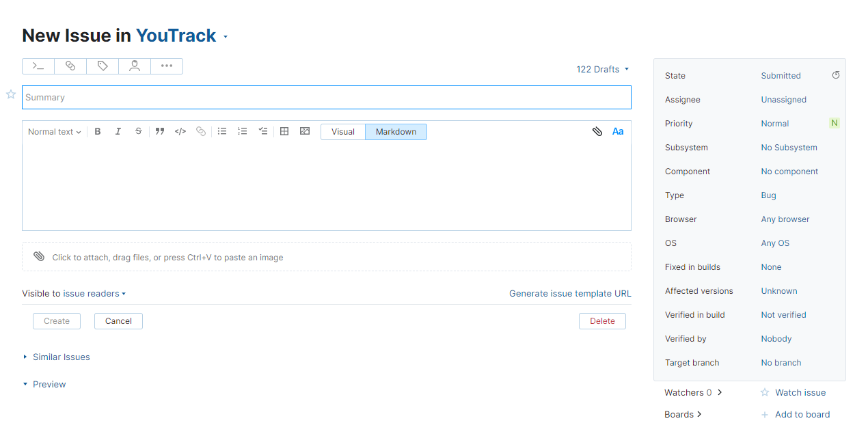Insert a block quote

[x=159, y=131]
